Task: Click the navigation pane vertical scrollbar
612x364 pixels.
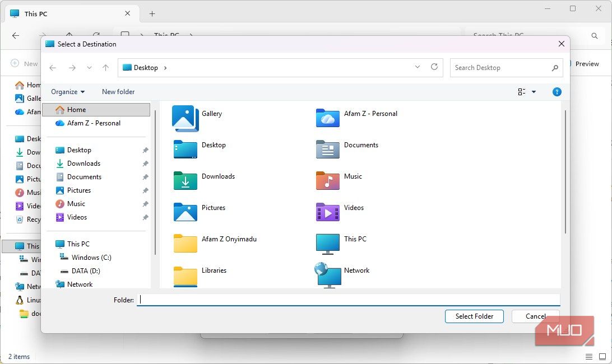Action: [155, 182]
